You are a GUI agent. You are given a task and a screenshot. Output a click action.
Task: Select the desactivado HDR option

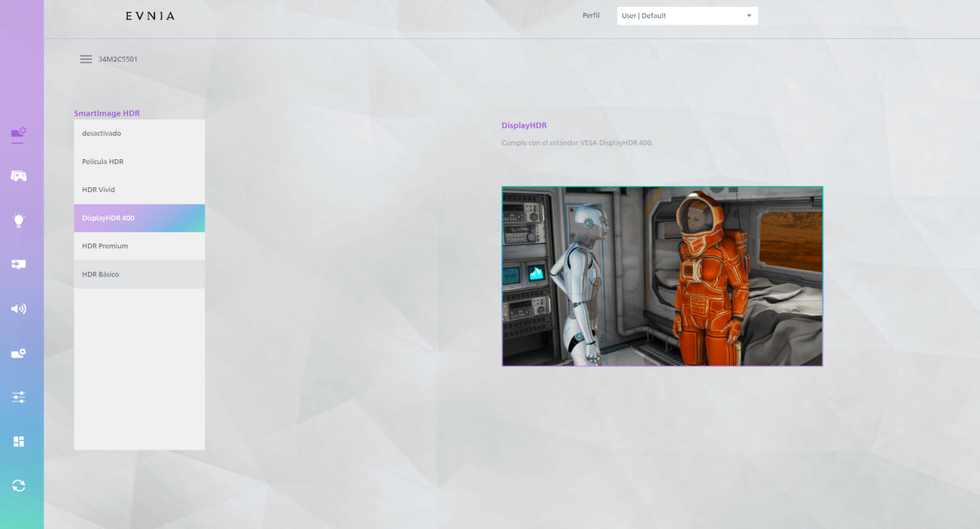coord(139,133)
